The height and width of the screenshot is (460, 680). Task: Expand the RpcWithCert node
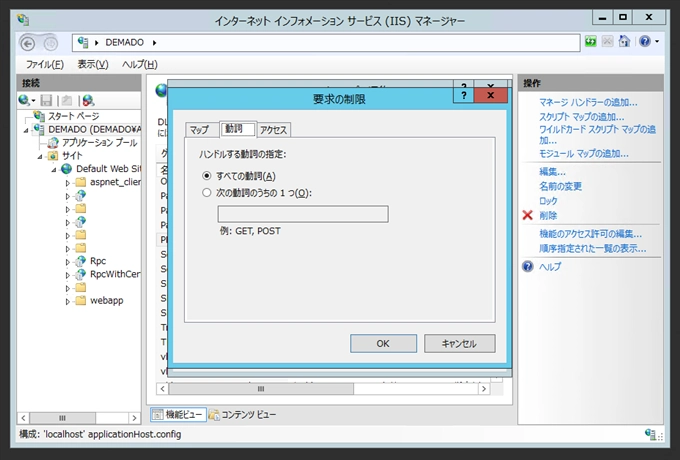coord(68,275)
